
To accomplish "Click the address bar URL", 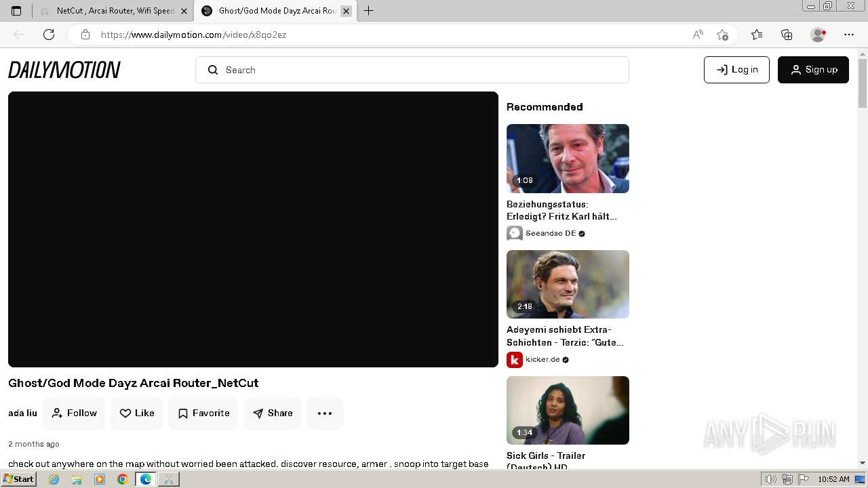I will pos(193,35).
